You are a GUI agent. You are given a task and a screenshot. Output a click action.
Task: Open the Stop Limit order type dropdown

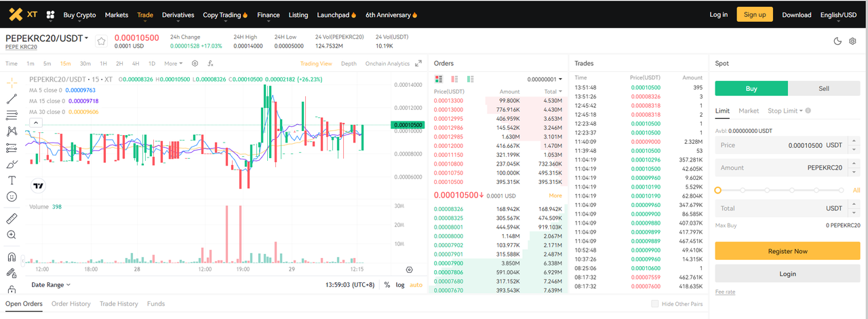(x=785, y=111)
